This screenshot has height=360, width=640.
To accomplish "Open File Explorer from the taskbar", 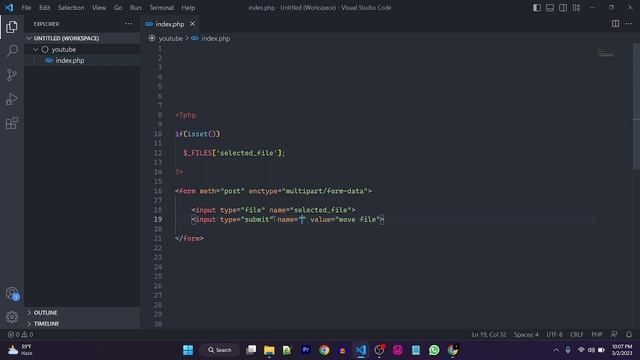I will (269, 350).
